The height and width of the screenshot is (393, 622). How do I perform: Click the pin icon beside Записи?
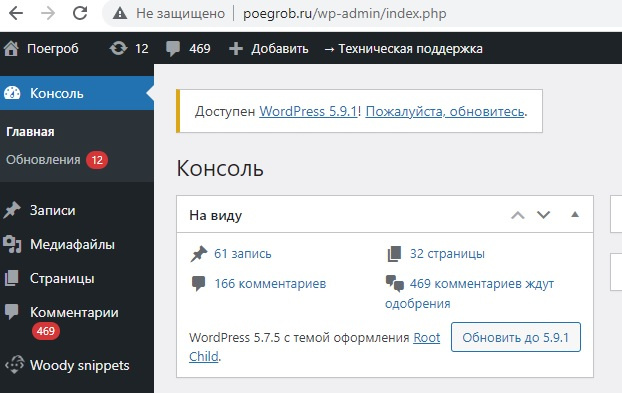click(x=12, y=210)
